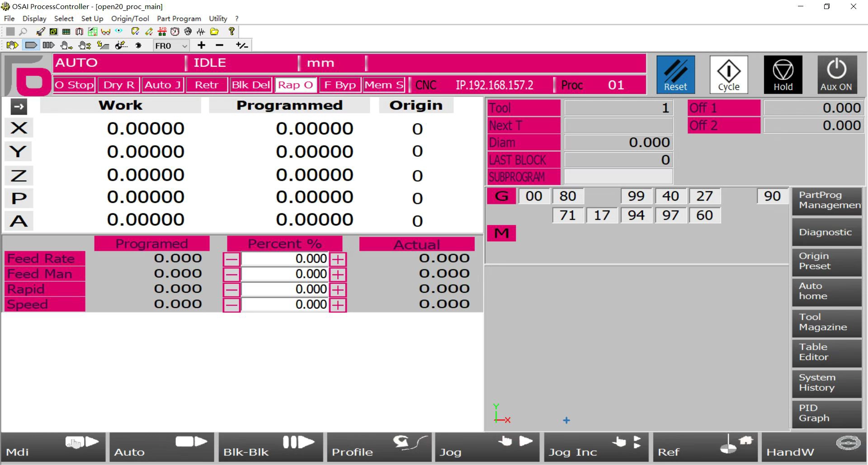Image resolution: width=868 pixels, height=465 pixels.
Task: Click the Tool Magazine button
Action: pos(826,323)
